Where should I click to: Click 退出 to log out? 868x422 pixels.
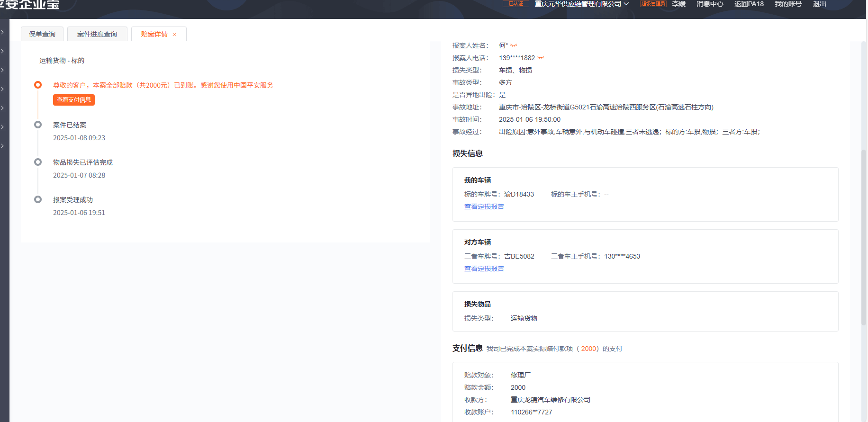click(819, 4)
